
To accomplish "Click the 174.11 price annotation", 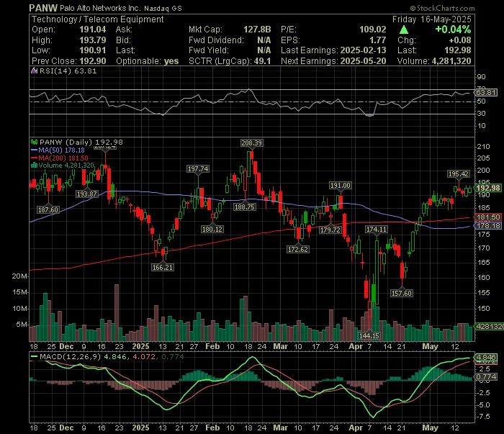I will click(x=377, y=229).
